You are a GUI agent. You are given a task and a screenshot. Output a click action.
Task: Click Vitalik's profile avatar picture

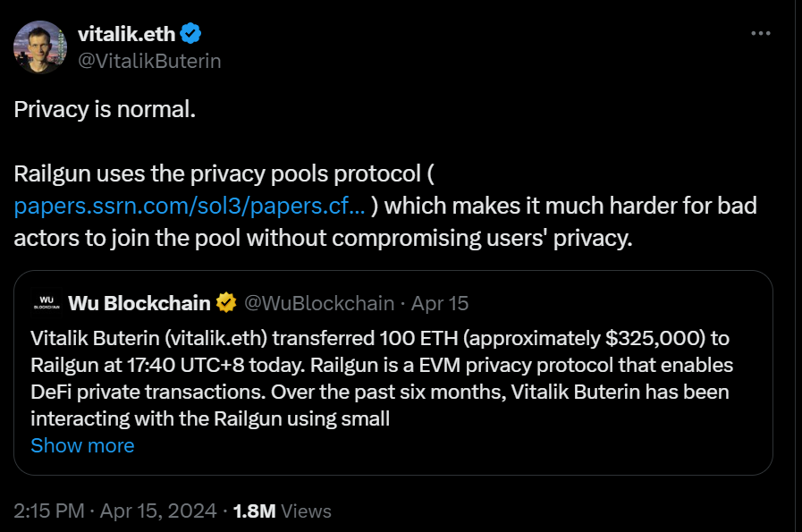click(x=40, y=47)
